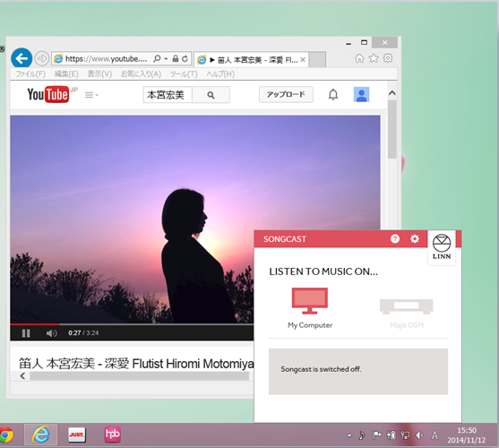Pause the video playback
499x448 pixels.
tap(26, 333)
